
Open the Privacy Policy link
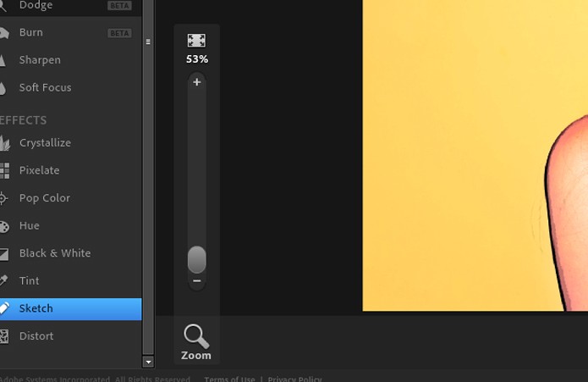tap(294, 379)
